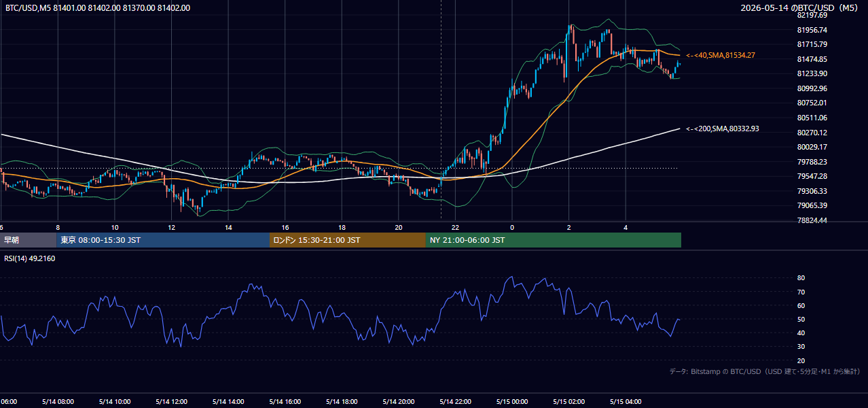Click price axis value 81474.85
This screenshot has width=868, height=408.
[812, 59]
